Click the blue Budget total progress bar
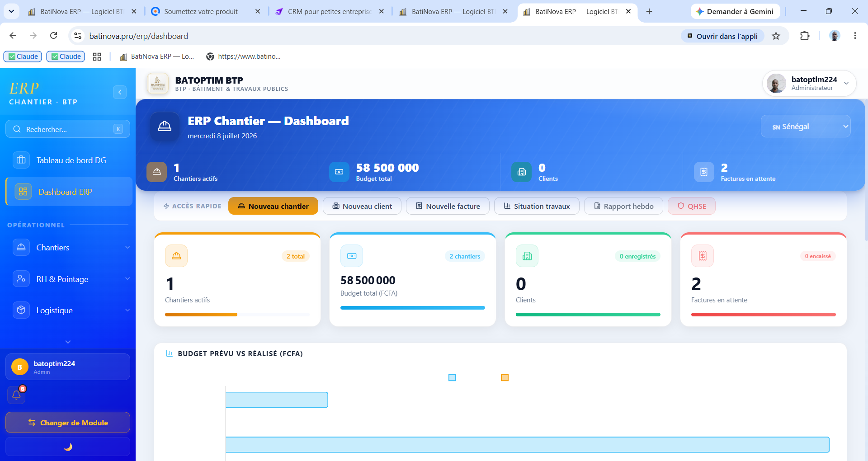The image size is (868, 461). tap(413, 308)
